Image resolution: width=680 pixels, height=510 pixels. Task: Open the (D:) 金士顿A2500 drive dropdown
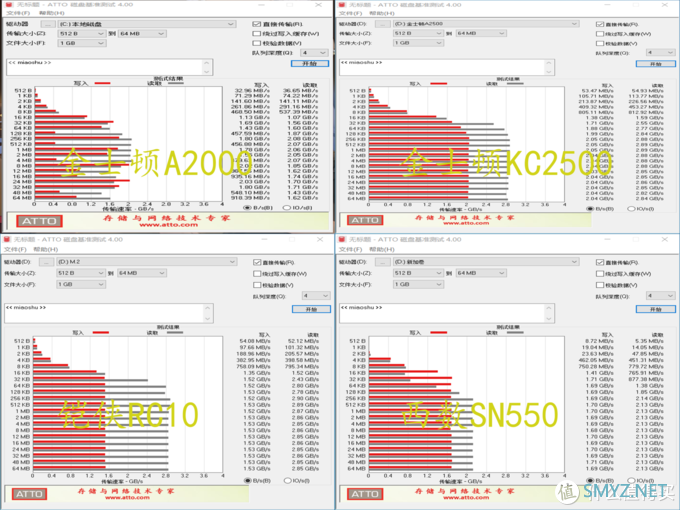[x=486, y=23]
